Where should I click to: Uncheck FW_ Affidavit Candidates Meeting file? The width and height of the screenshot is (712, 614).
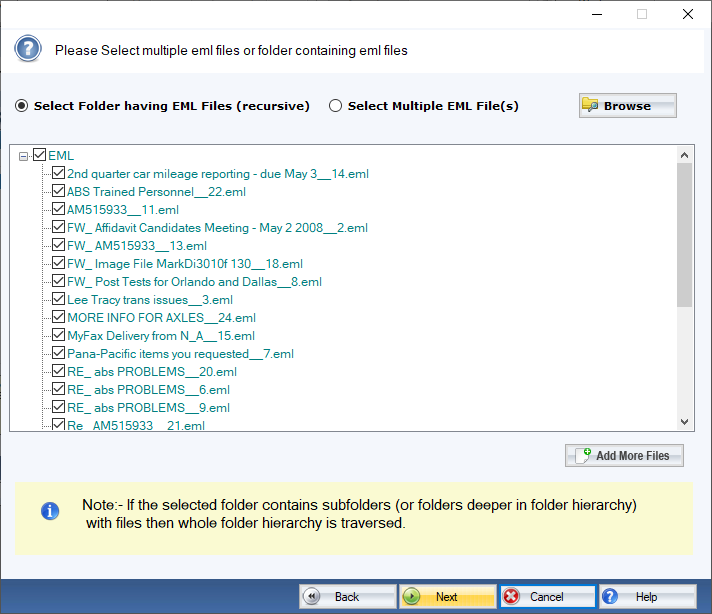pyautogui.click(x=58, y=227)
